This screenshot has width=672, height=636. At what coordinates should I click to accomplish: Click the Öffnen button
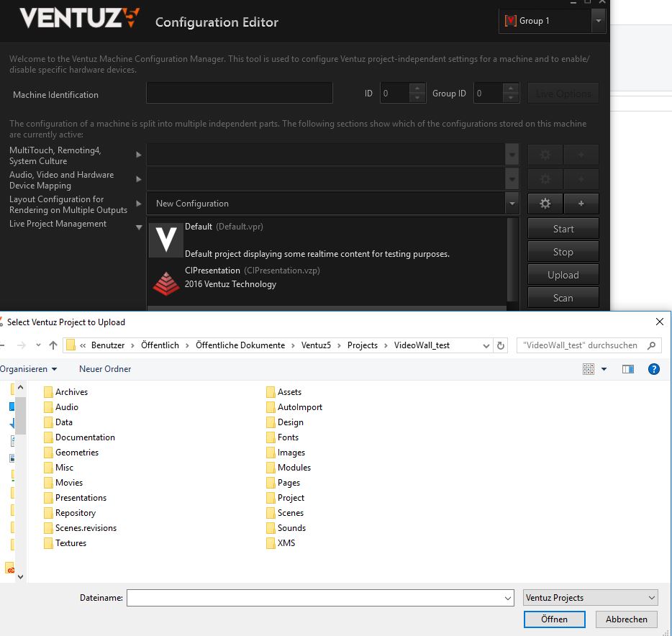point(554,619)
